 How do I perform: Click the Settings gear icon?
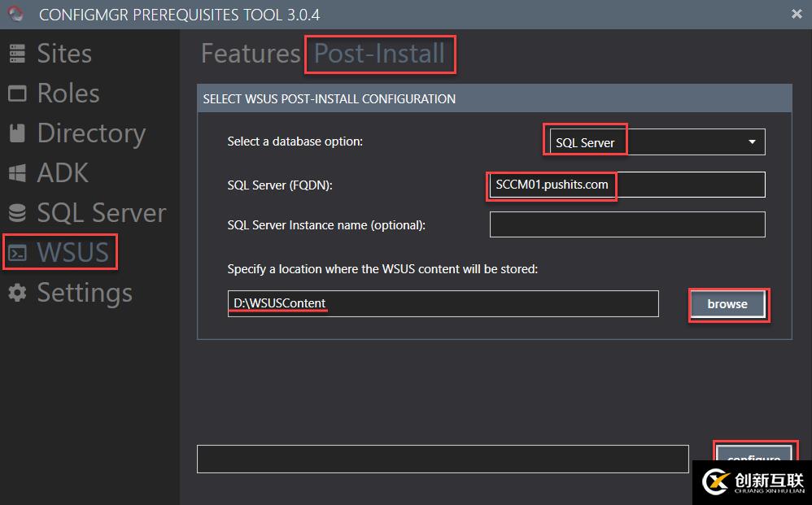[17, 293]
